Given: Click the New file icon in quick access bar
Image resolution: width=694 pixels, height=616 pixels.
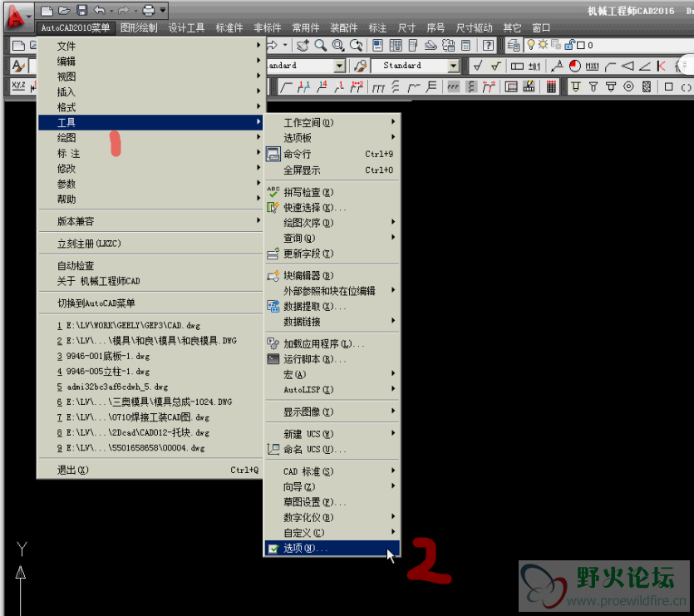Looking at the screenshot, I should click(x=47, y=10).
